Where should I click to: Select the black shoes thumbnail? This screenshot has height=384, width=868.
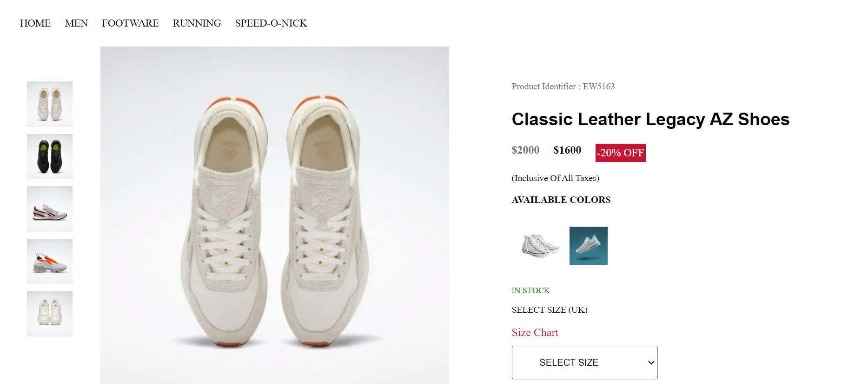49,156
